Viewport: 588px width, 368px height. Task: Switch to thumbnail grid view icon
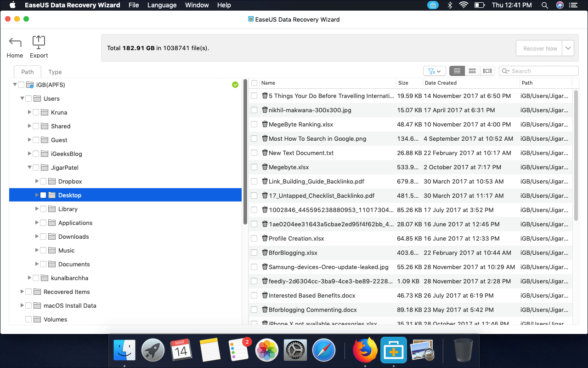tap(472, 71)
